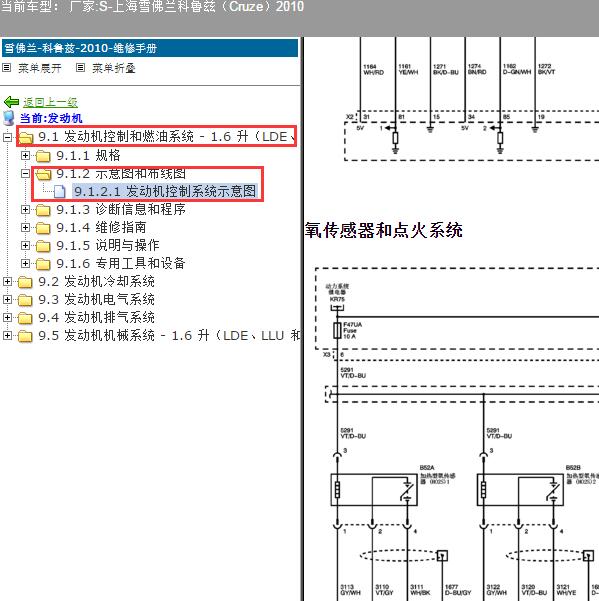Click the folder icon for 9.3 发动机电气系统
This screenshot has width=599, height=601.
[25, 300]
